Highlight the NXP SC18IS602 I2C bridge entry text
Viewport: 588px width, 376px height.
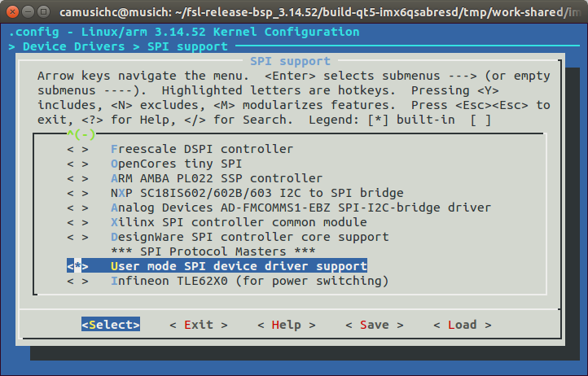[x=257, y=193]
